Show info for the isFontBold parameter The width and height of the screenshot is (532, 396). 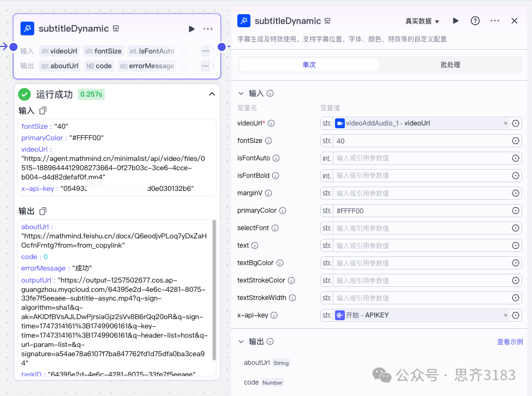click(276, 176)
